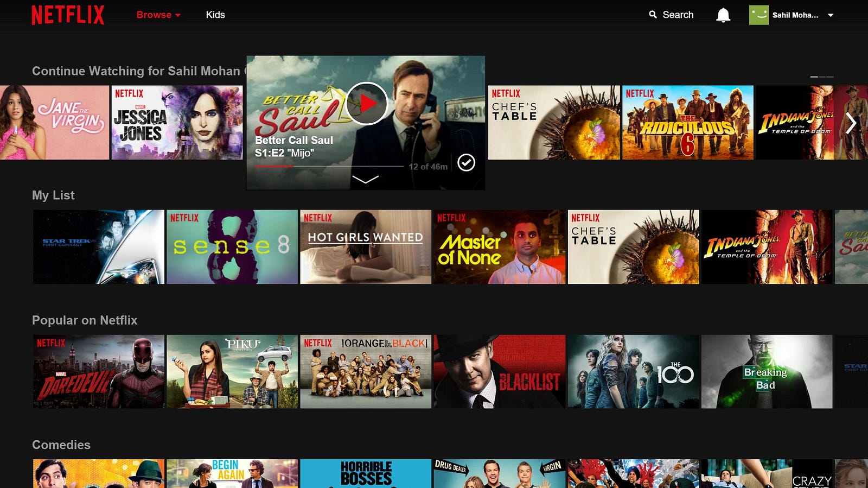This screenshot has width=868, height=488.
Task: Switch to the Kids section
Action: [215, 15]
